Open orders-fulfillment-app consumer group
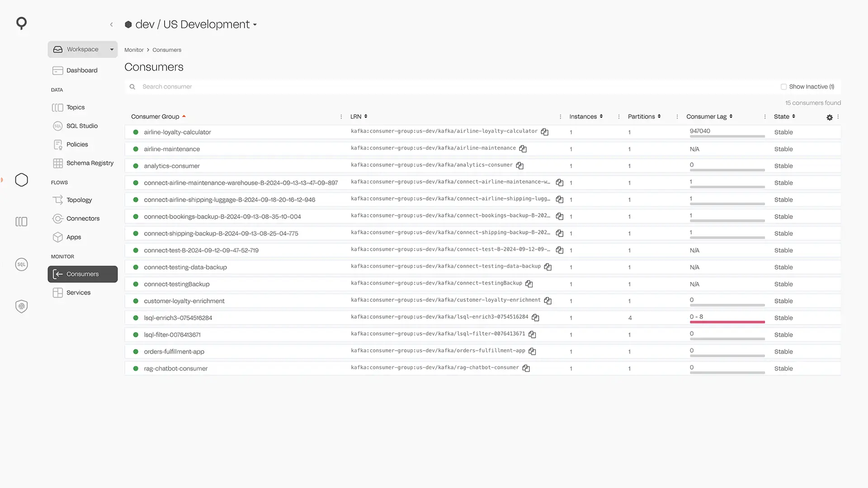868x488 pixels. [x=174, y=352]
